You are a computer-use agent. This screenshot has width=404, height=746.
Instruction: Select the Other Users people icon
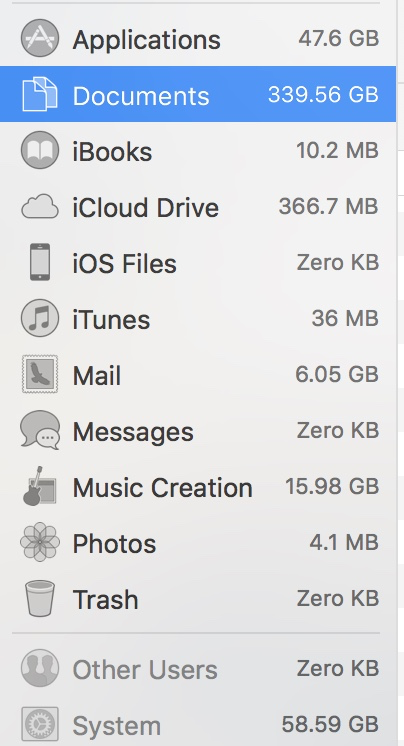(x=40, y=668)
